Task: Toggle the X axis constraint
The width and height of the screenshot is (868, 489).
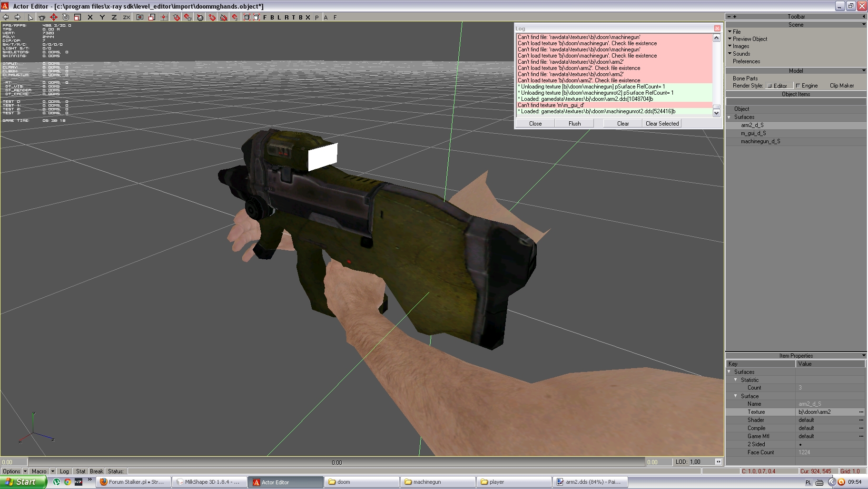Action: (x=90, y=17)
